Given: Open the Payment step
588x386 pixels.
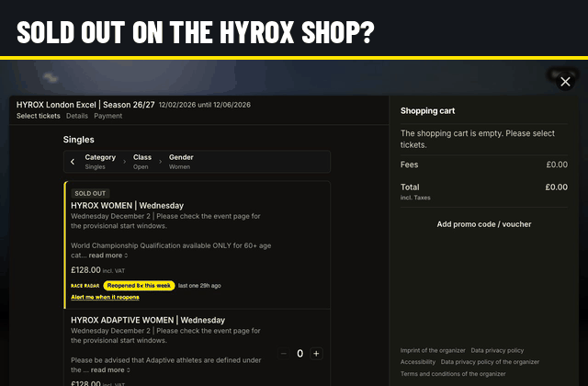Looking at the screenshot, I should [x=108, y=116].
